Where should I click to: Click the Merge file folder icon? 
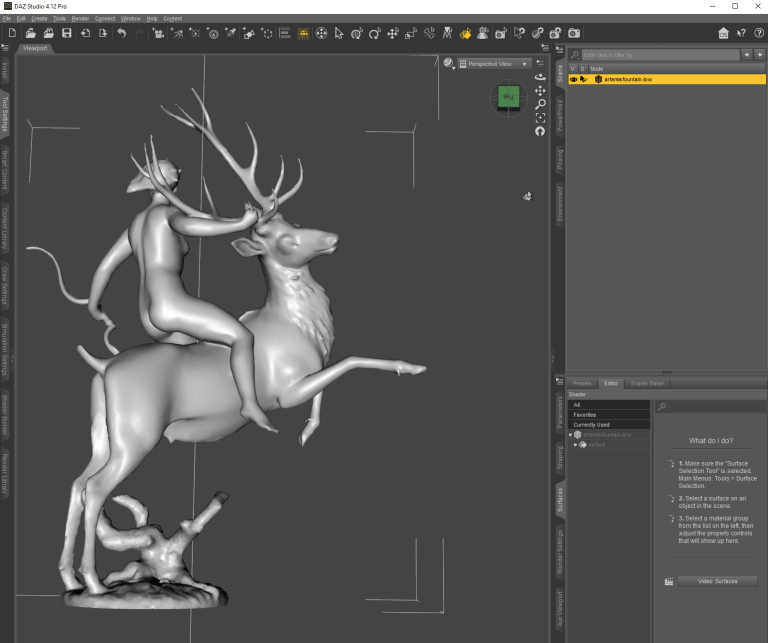pyautogui.click(x=48, y=33)
